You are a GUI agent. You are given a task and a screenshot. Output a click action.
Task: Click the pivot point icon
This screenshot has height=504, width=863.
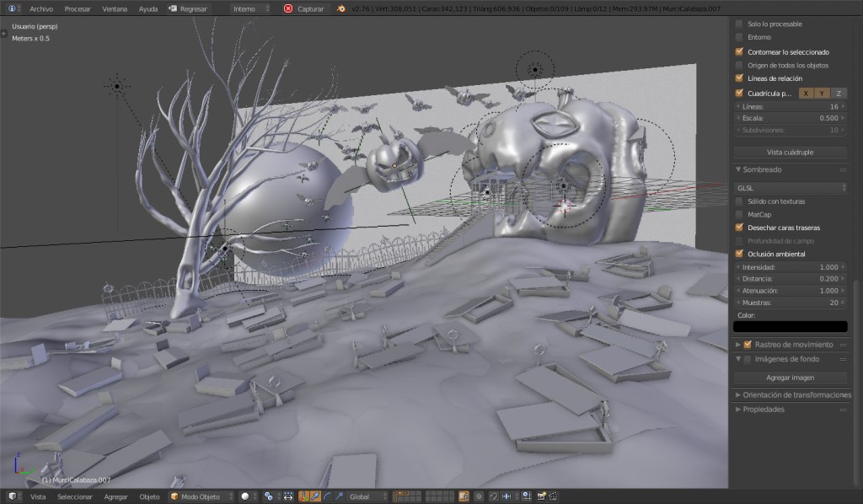point(270,496)
